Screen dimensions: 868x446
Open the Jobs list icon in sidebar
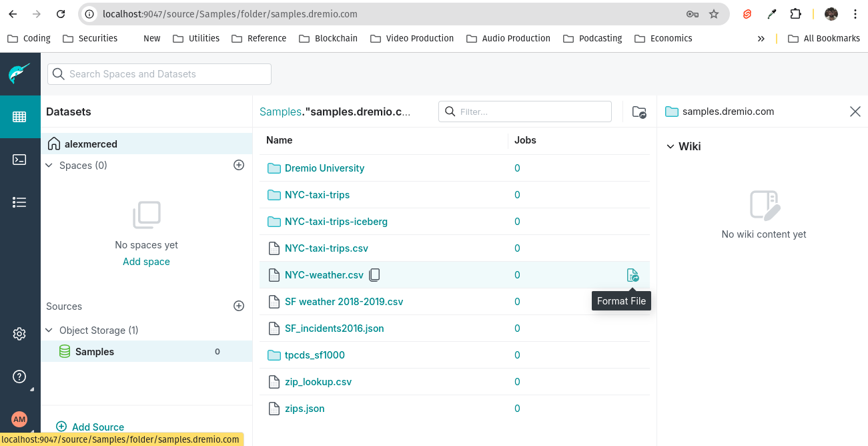coord(19,202)
